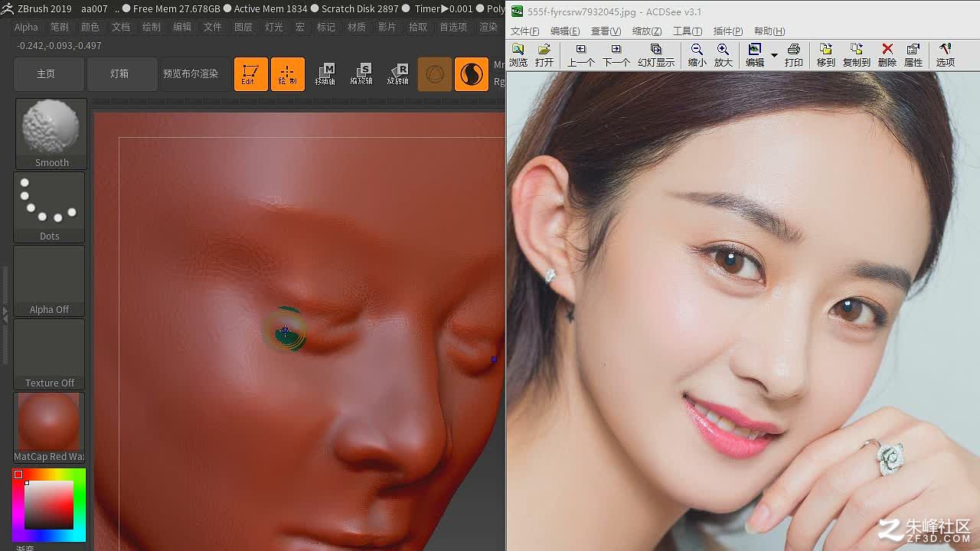Open the Smooth brush thumbnail picker

pyautogui.click(x=51, y=133)
